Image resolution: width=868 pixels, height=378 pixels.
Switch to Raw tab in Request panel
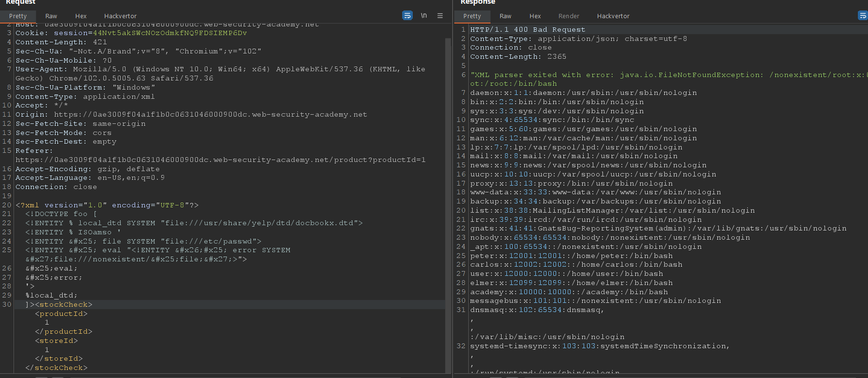click(51, 16)
